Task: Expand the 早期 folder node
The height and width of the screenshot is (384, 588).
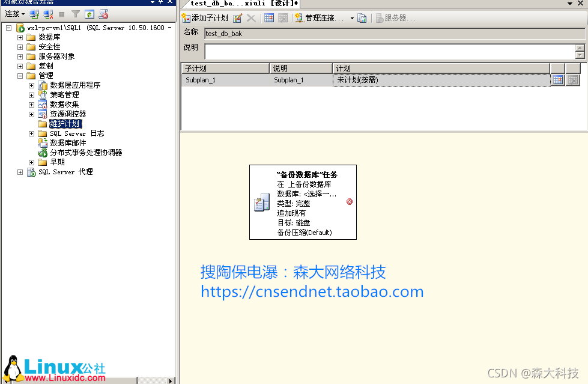Action: (31, 162)
